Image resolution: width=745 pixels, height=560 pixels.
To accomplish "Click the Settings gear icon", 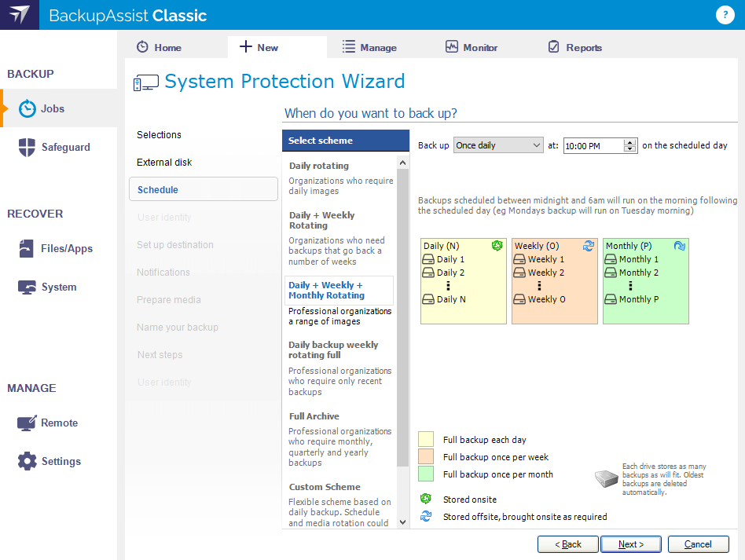I will pyautogui.click(x=27, y=461).
